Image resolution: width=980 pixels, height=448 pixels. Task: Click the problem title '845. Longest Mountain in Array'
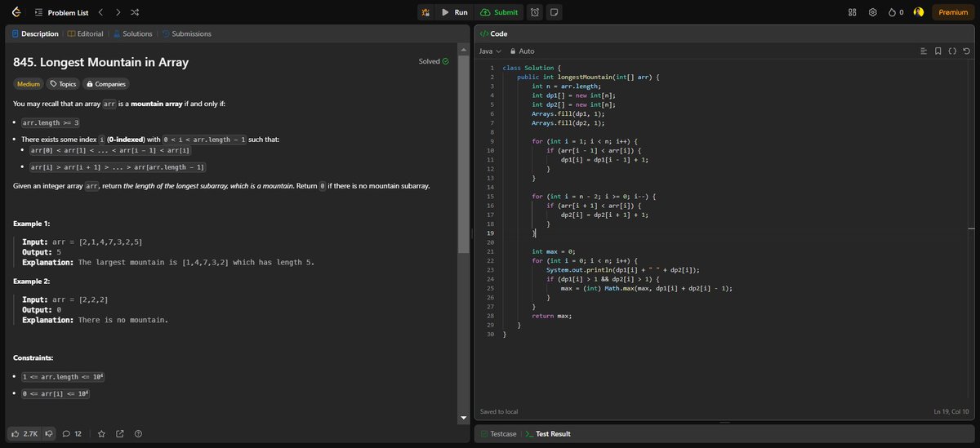coord(100,62)
